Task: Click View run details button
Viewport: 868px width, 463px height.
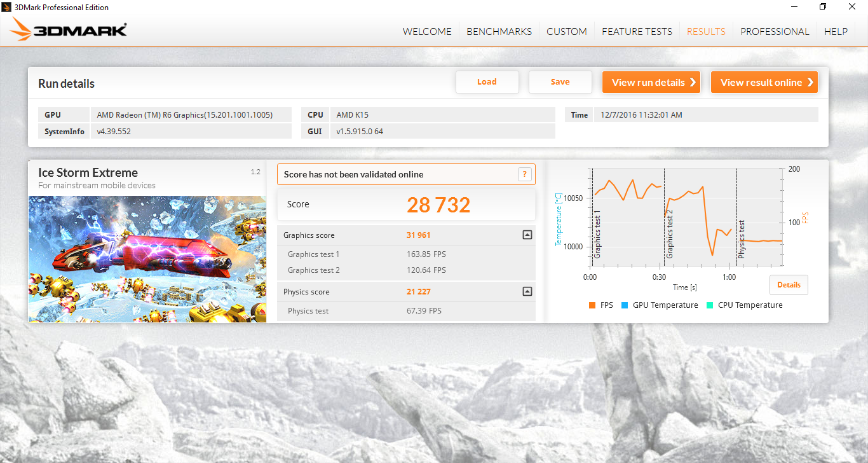Action: [651, 82]
